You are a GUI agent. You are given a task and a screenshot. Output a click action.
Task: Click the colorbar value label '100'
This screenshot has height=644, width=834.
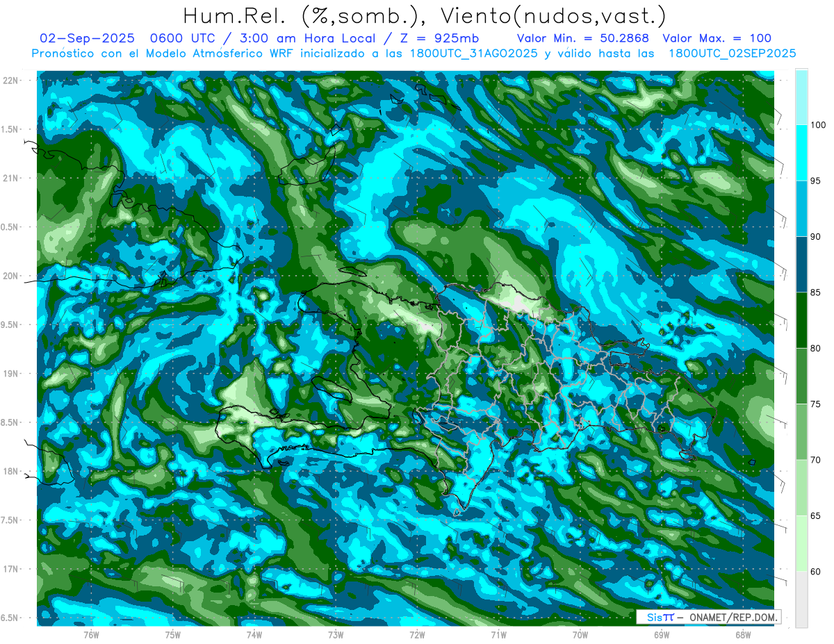pos(819,125)
